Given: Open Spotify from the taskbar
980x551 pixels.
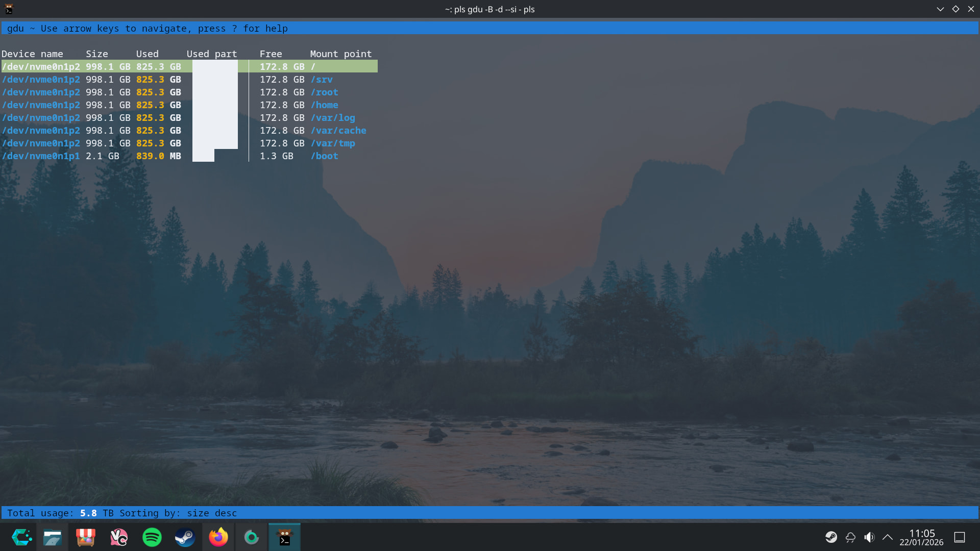Looking at the screenshot, I should (x=152, y=537).
